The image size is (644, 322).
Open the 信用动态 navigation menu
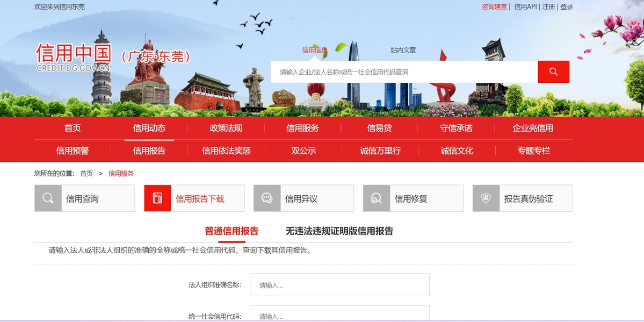tap(149, 128)
